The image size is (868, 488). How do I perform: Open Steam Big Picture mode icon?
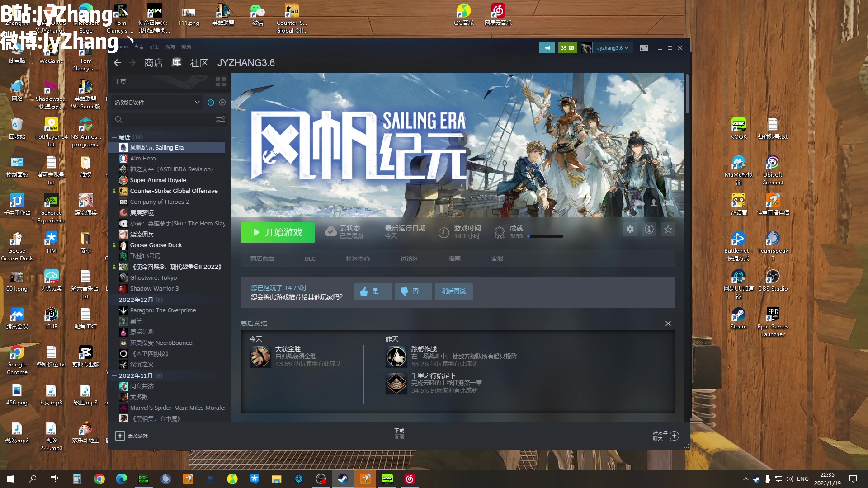coord(644,48)
